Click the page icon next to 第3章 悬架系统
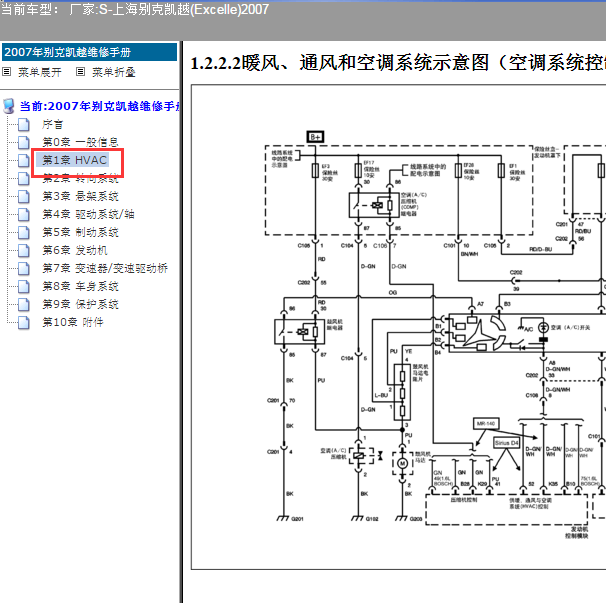 [24, 196]
